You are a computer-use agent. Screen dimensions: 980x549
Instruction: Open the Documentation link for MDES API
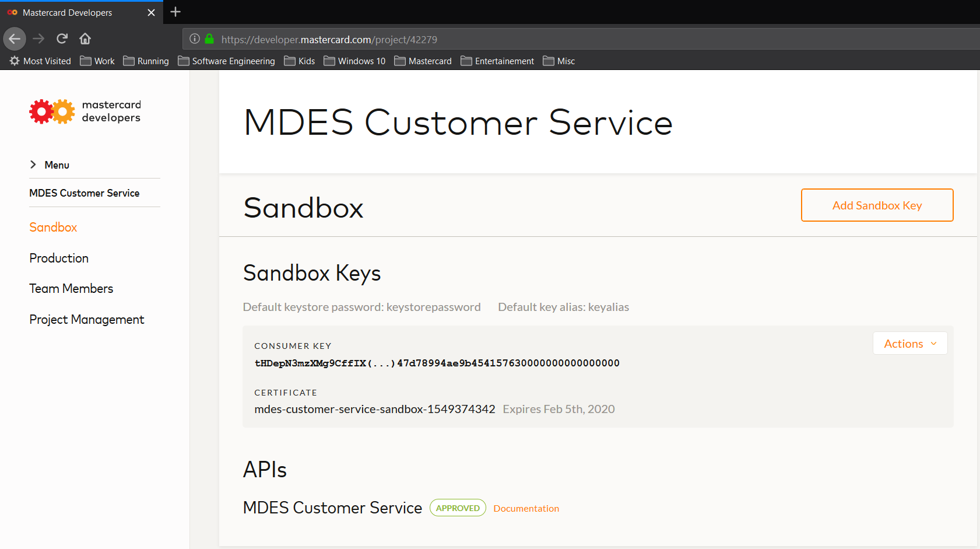[x=526, y=509]
